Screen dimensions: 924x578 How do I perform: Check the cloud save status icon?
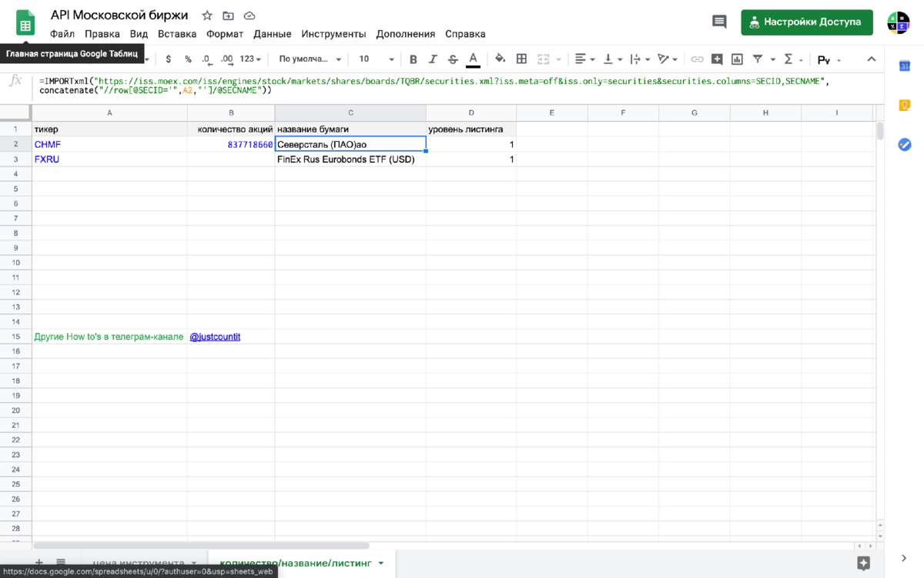[x=249, y=16]
